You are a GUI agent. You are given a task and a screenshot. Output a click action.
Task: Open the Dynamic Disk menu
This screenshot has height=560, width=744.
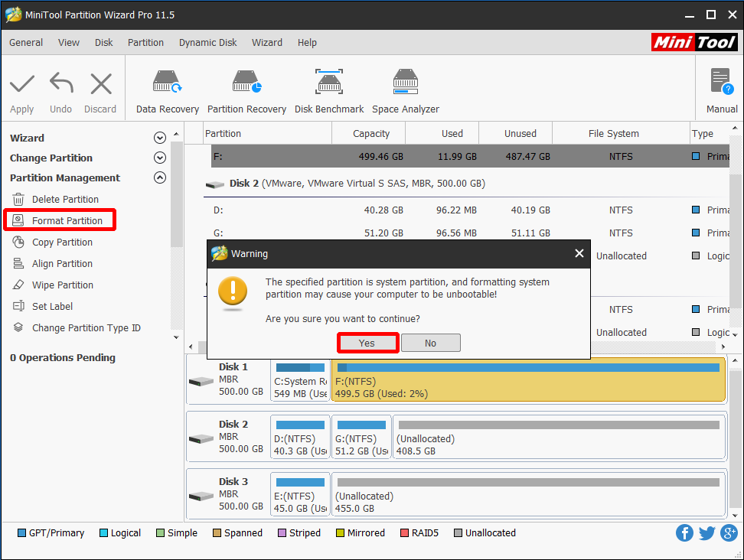(x=208, y=43)
